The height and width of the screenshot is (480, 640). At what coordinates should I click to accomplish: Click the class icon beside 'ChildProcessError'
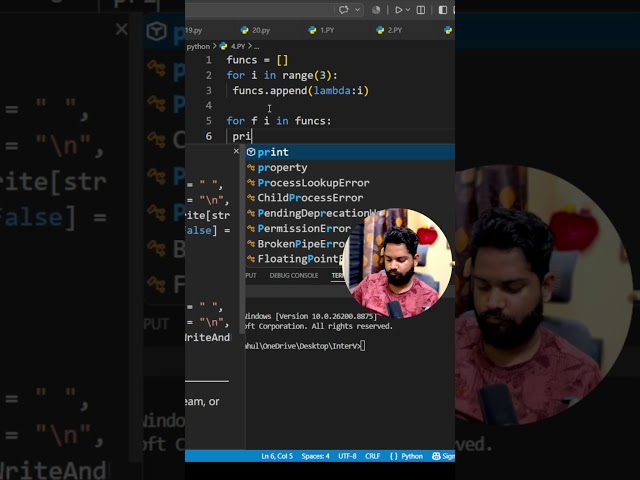251,198
